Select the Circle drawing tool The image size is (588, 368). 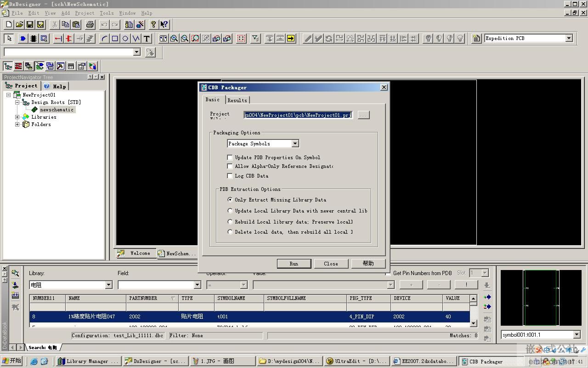pos(125,39)
